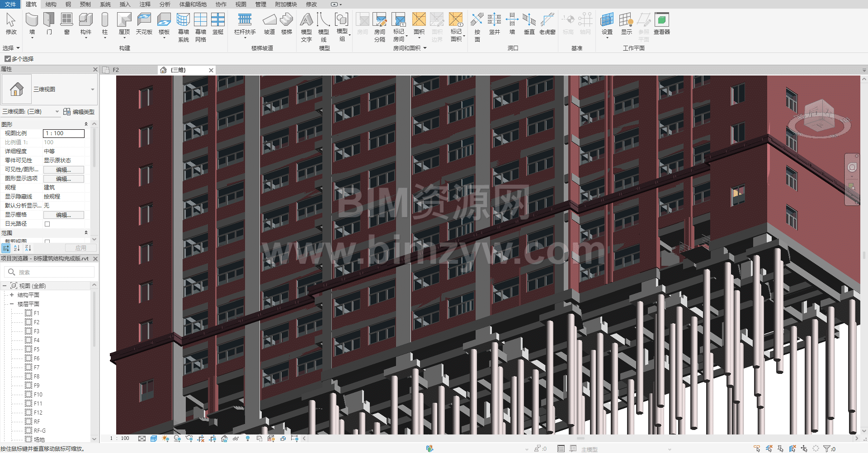Toggle the sun path icon in view control bar
Image resolution: width=868 pixels, height=453 pixels.
coord(165,439)
